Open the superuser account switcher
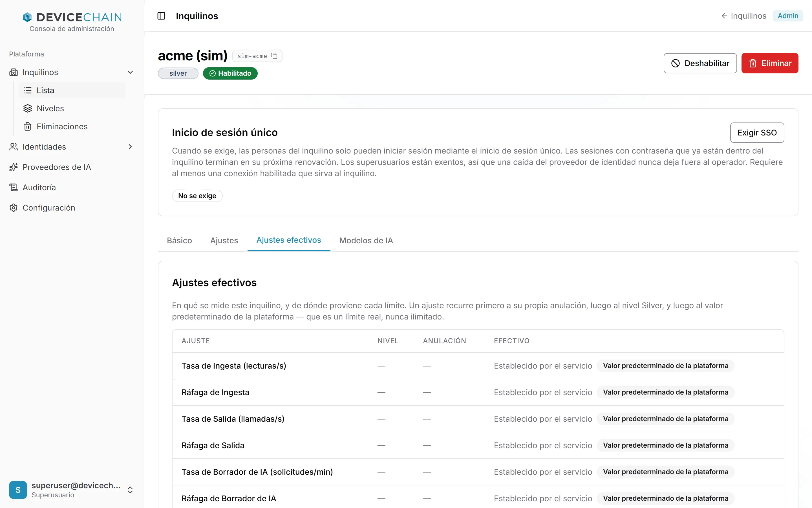The image size is (812, 508). click(x=130, y=490)
